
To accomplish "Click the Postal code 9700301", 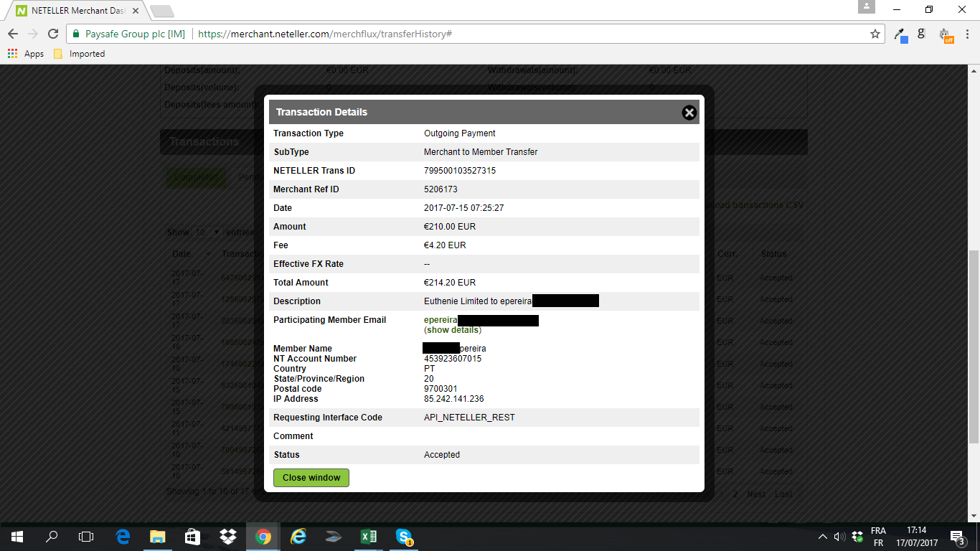I will pyautogui.click(x=440, y=389).
